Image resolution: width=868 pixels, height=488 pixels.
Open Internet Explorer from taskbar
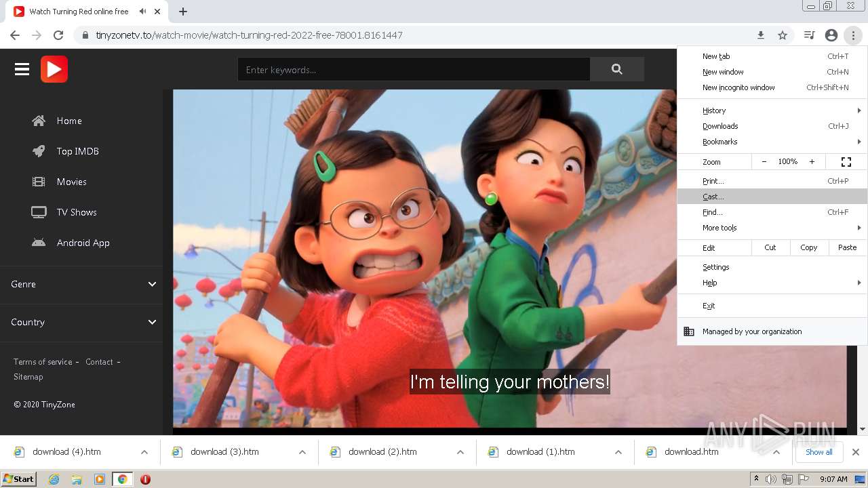coord(54,479)
